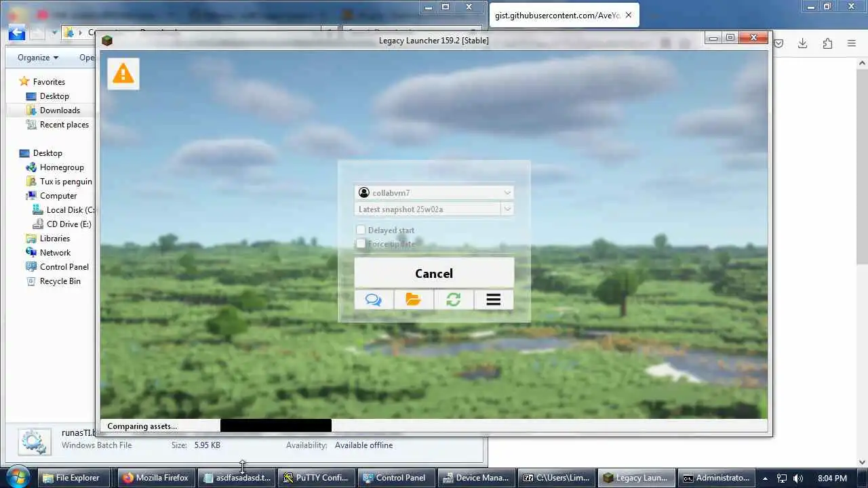Click the 5.95 KB size value
The height and width of the screenshot is (488, 868).
point(207,445)
